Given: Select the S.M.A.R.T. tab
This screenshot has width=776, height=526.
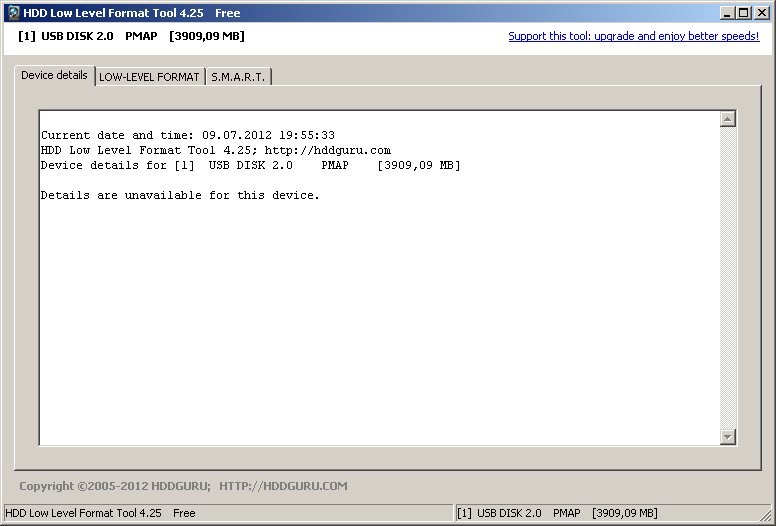Looking at the screenshot, I should click(238, 77).
